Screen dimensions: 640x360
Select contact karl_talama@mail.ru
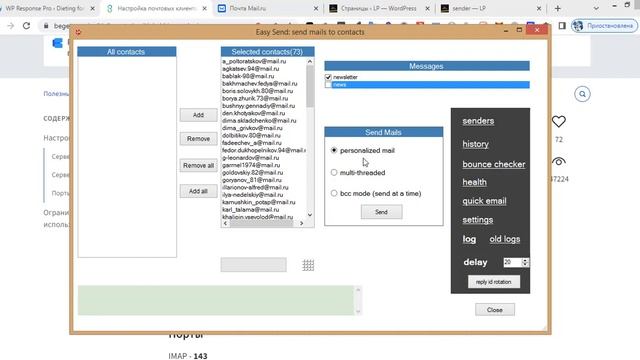(x=250, y=209)
